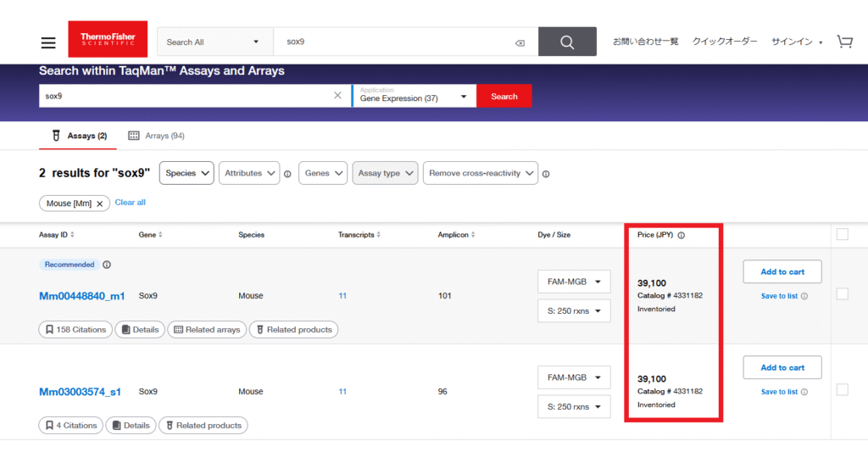Click the Clear all filters link
Image resolution: width=868 pixels, height=458 pixels.
tap(130, 203)
